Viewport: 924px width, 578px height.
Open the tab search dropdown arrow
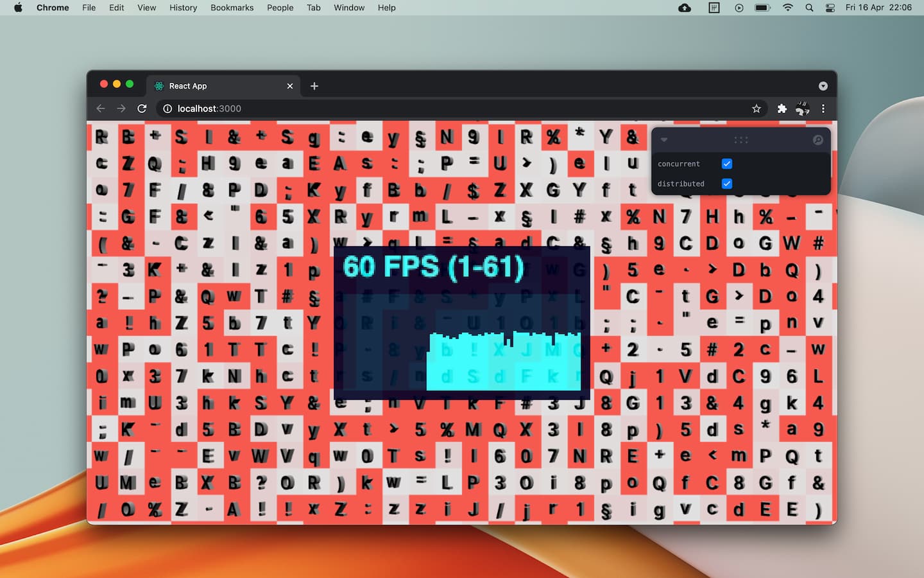[x=823, y=86]
